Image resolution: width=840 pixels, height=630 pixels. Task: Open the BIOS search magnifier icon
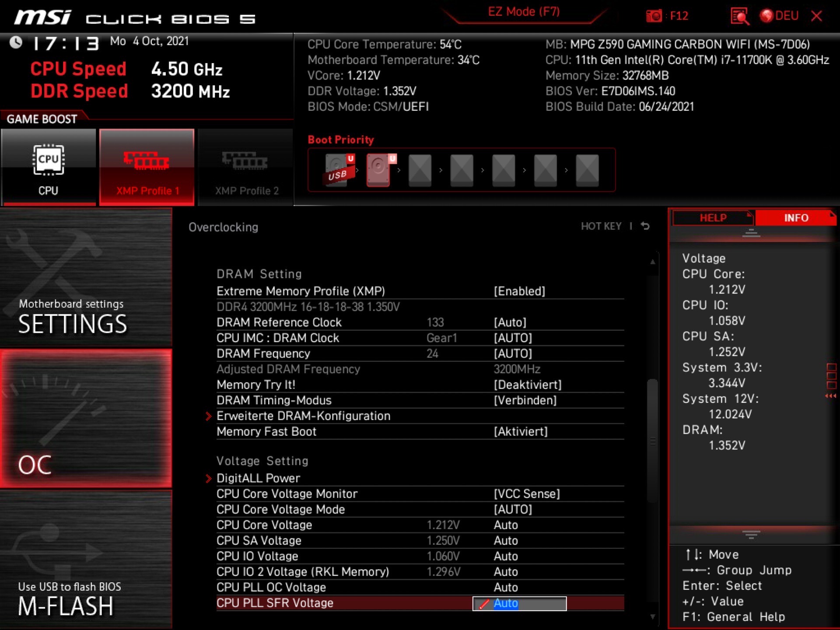739,16
